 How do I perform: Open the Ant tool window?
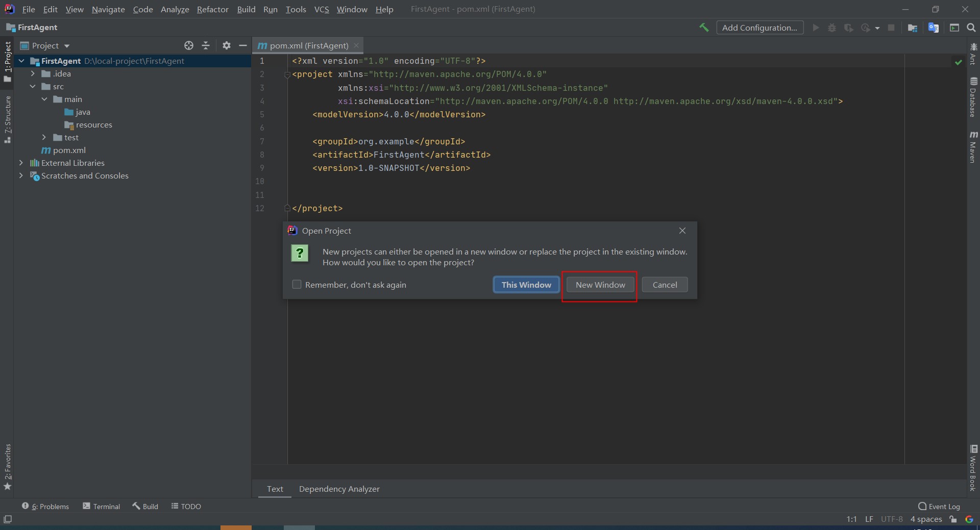(973, 54)
